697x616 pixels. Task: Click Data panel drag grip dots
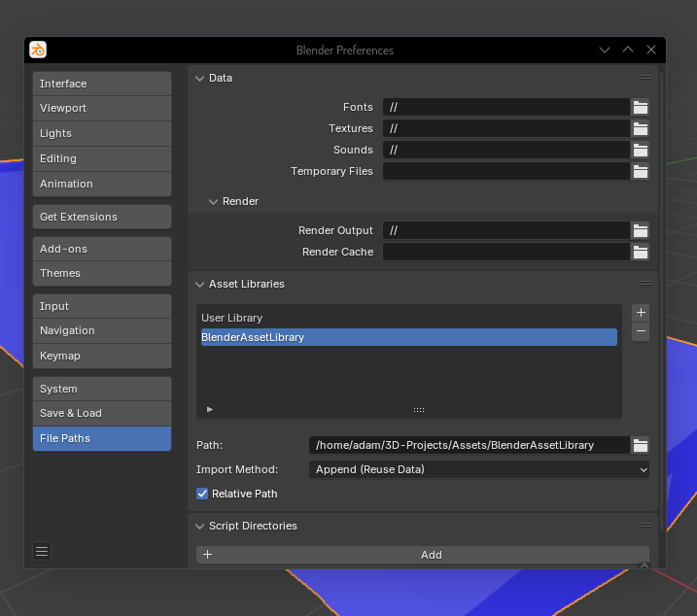646,78
